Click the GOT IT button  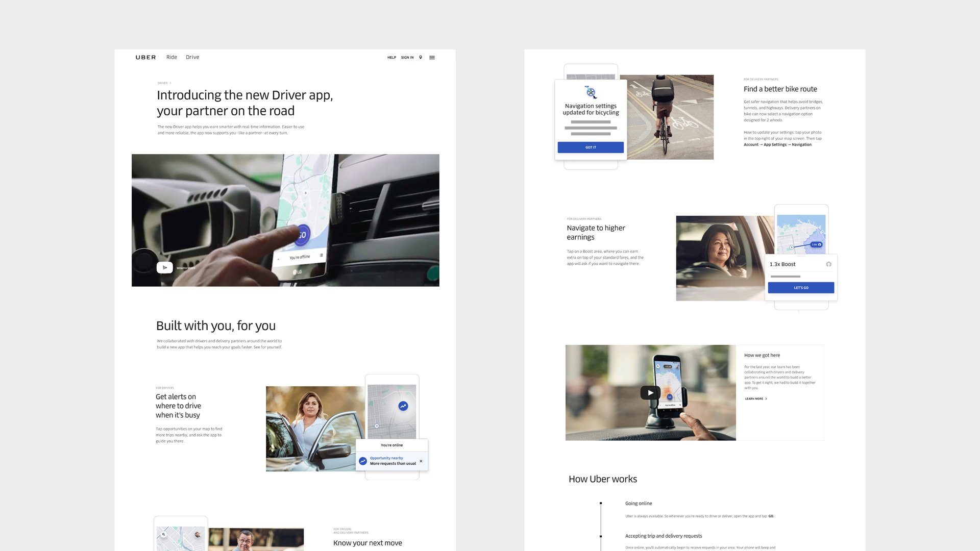tap(591, 147)
